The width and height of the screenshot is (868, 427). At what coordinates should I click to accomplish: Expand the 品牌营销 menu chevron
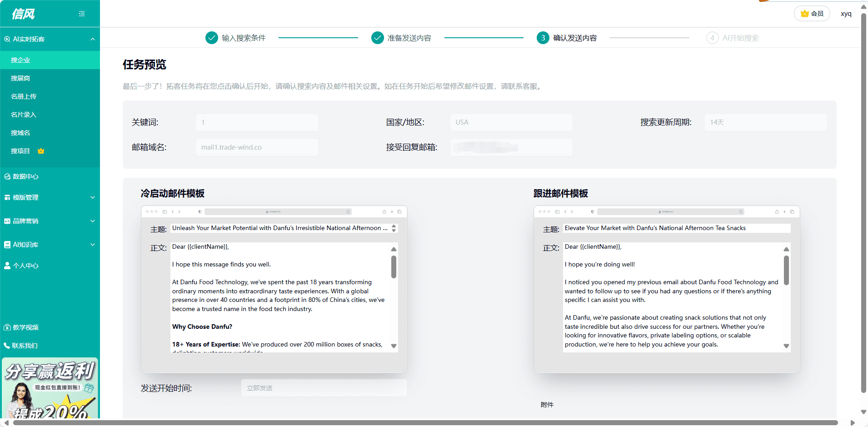(93, 221)
